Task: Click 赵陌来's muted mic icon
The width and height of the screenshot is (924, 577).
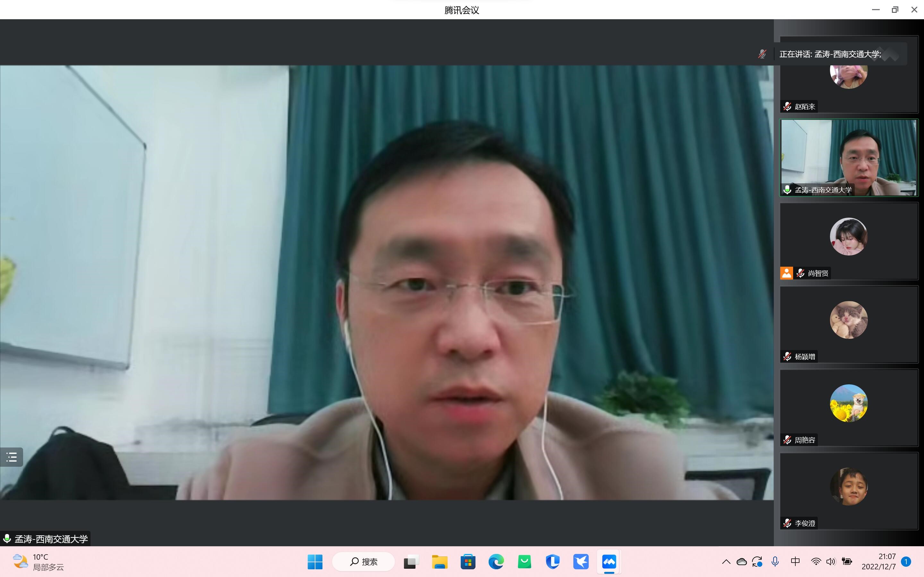Action: pos(787,106)
